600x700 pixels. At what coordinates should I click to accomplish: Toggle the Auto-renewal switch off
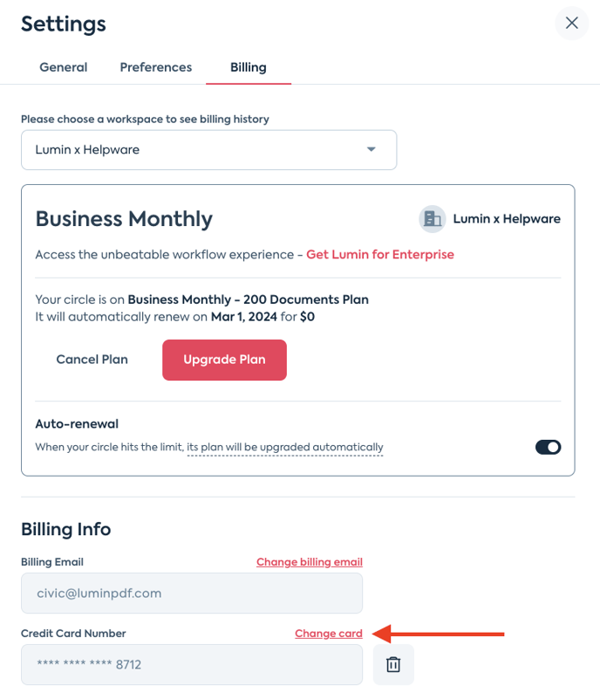pyautogui.click(x=548, y=447)
